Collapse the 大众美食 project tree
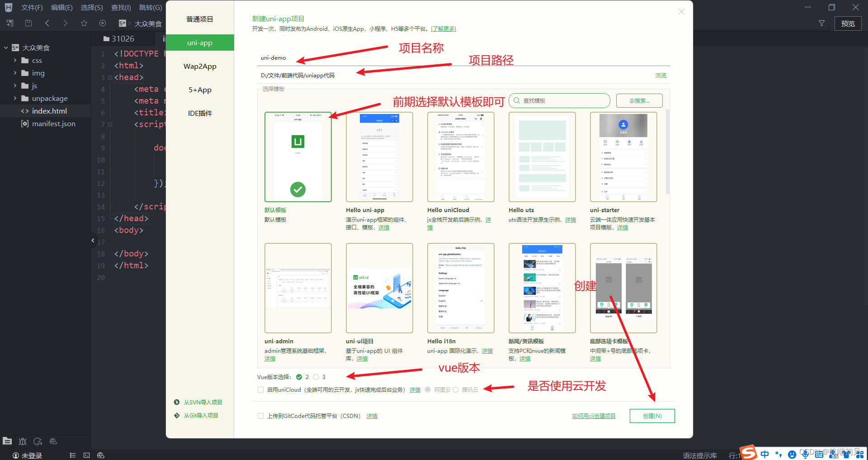868x460 pixels. [x=6, y=47]
